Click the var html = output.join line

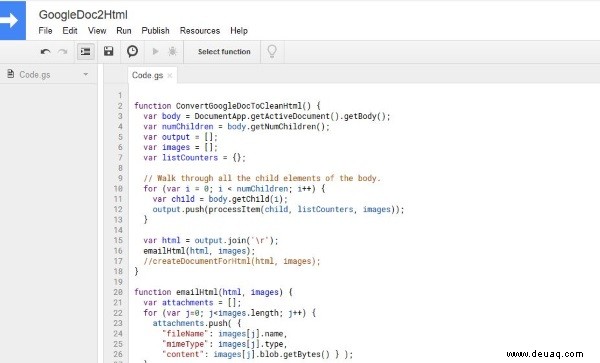click(x=211, y=241)
